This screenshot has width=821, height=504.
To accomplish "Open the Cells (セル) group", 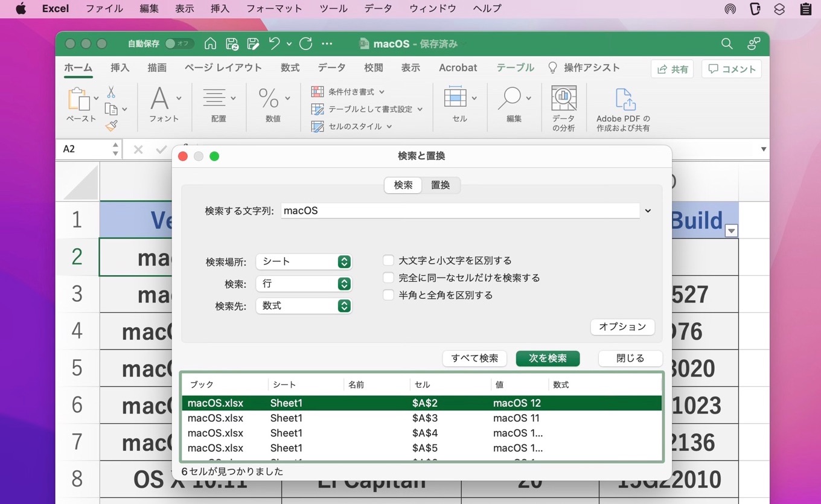I will (455, 98).
